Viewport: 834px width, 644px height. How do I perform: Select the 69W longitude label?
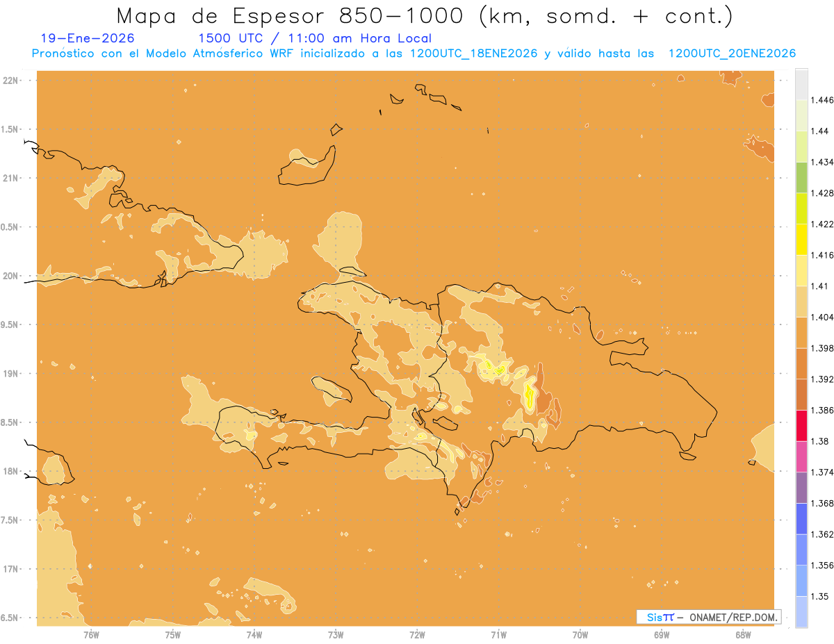click(662, 635)
